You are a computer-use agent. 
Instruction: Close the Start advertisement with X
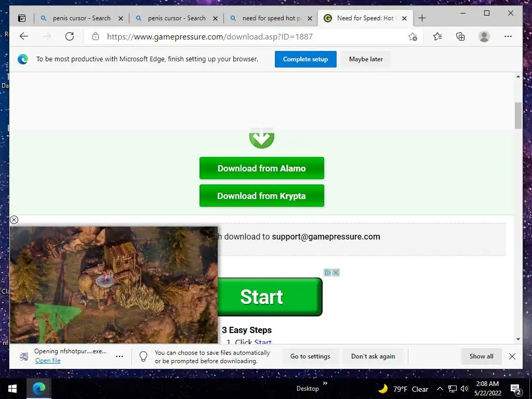point(336,272)
